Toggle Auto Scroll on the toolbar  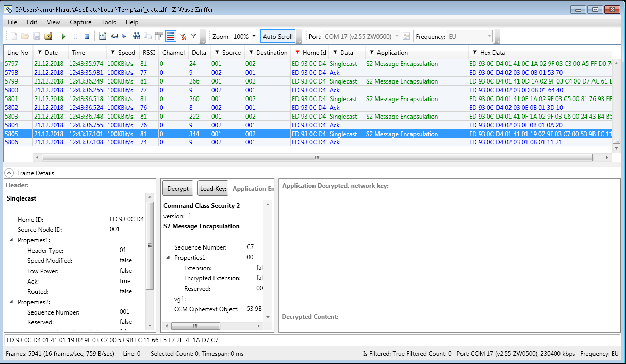pos(277,36)
